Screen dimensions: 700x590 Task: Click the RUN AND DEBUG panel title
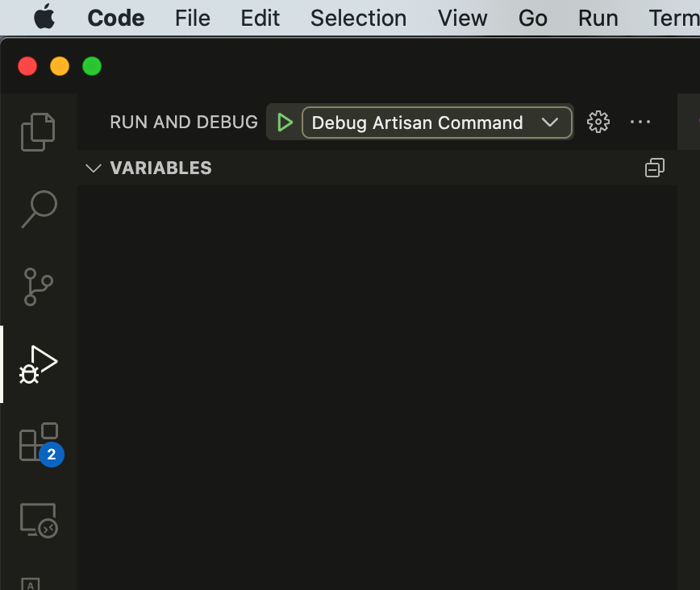183,122
